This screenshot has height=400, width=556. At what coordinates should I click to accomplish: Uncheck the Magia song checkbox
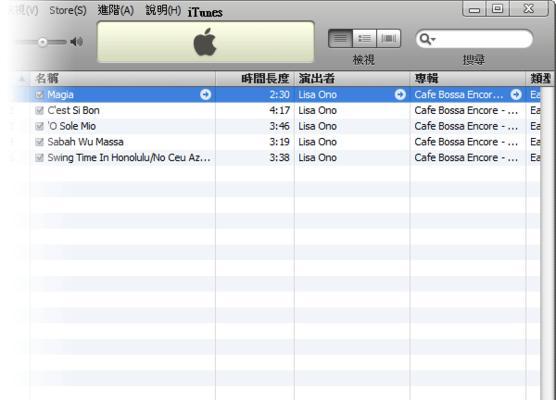(39, 95)
